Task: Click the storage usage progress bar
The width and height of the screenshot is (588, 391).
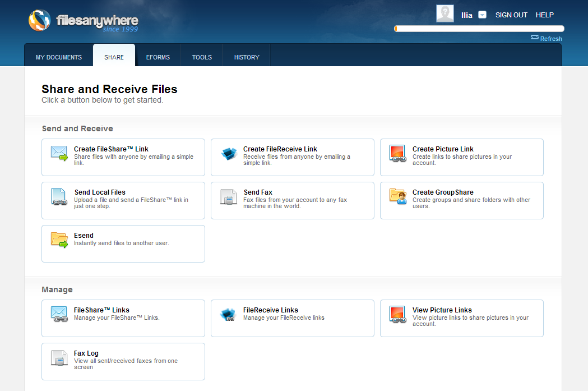Action: tap(479, 29)
